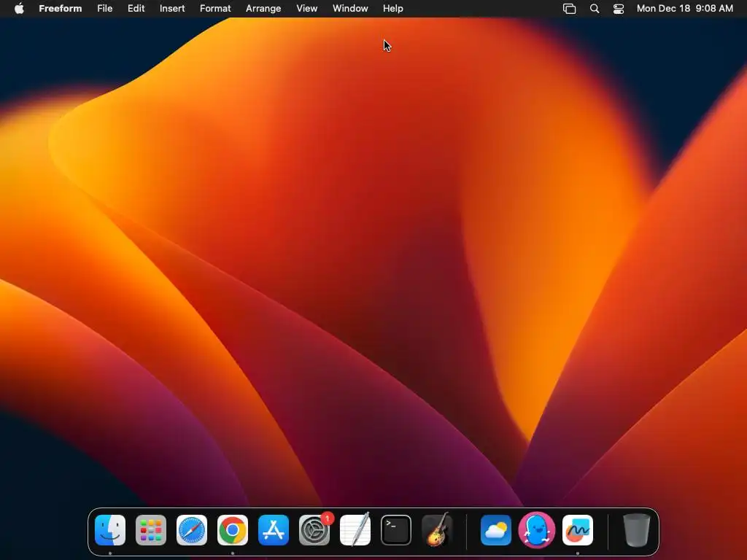Open the Edit menu
Image resolution: width=747 pixels, height=560 pixels.
[136, 9]
